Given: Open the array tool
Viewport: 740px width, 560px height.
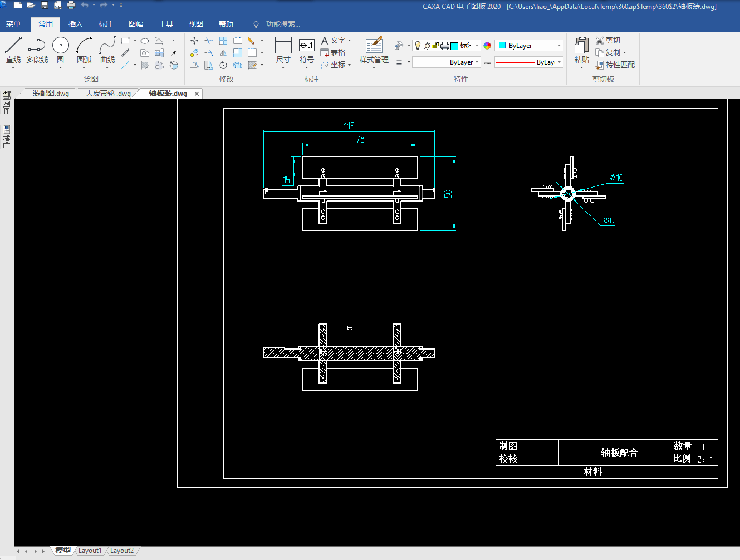Looking at the screenshot, I should [223, 41].
